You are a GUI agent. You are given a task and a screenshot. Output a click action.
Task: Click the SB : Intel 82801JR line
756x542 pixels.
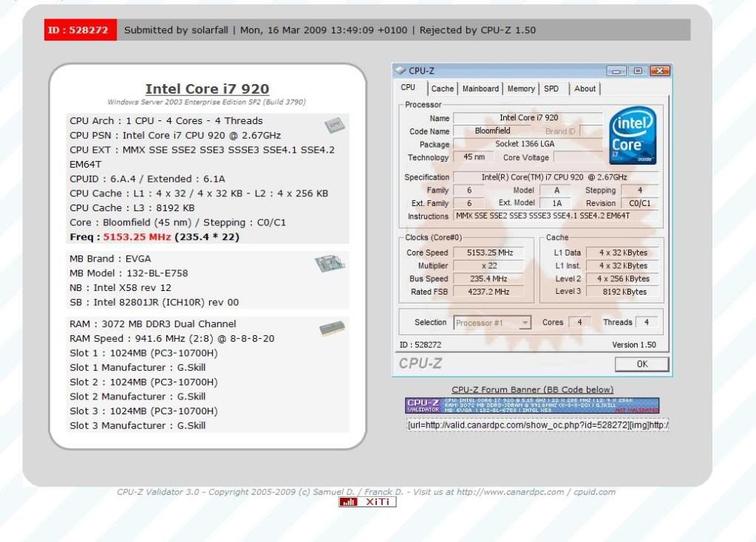(154, 302)
